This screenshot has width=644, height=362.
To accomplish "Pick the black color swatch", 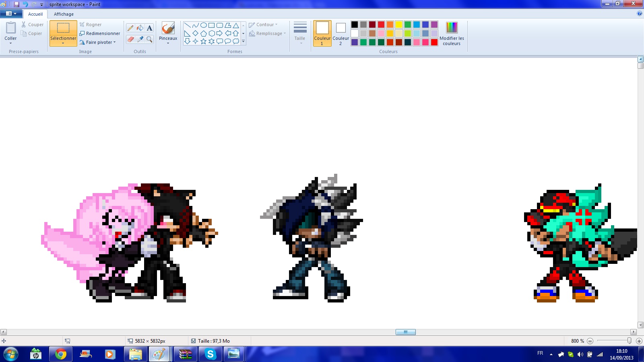I will tap(355, 25).
